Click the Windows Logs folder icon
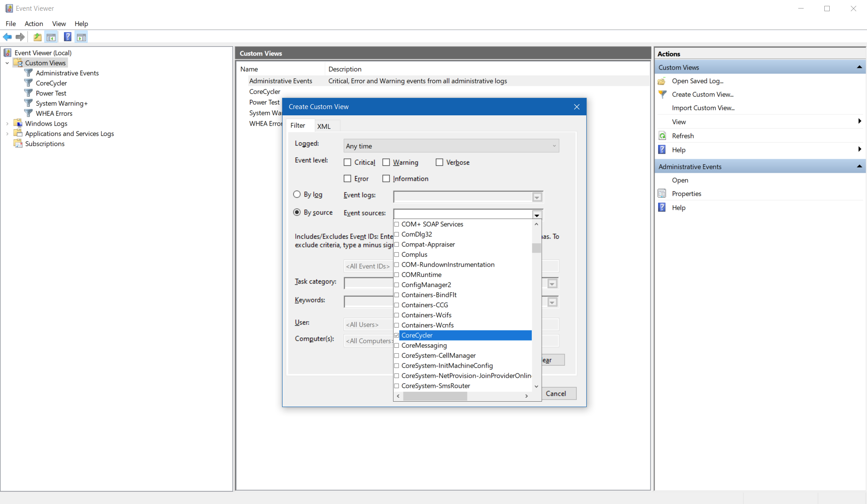The image size is (867, 504). pyautogui.click(x=18, y=123)
